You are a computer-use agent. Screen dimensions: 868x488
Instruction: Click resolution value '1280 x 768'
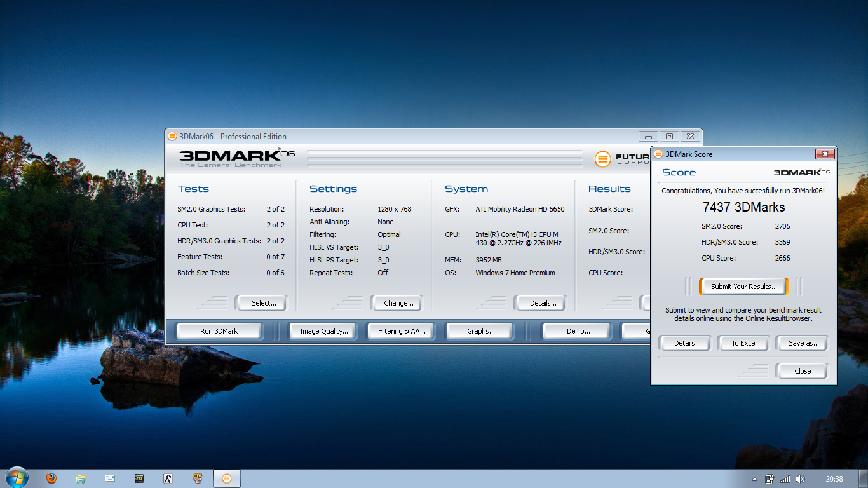click(395, 209)
